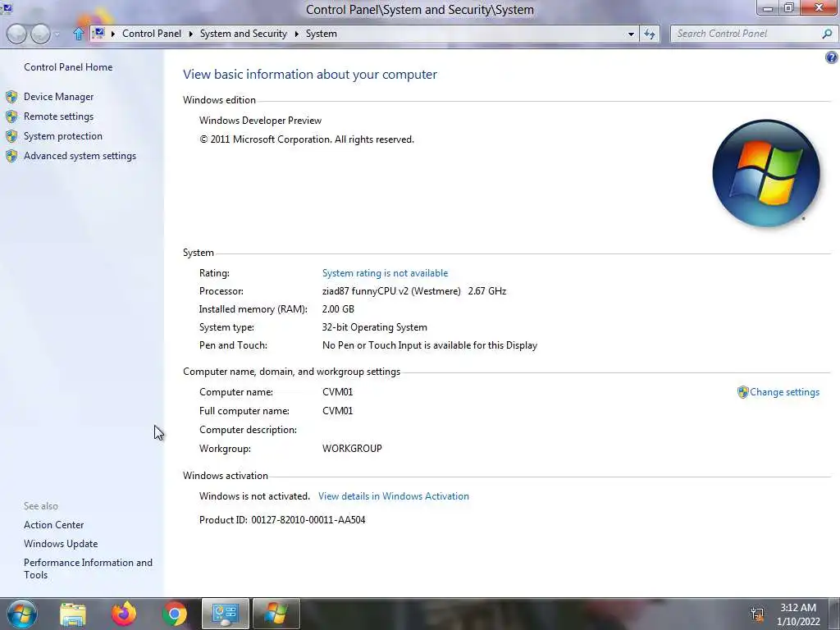Click shield icon beside Remote settings
The image size is (840, 630).
pos(11,116)
